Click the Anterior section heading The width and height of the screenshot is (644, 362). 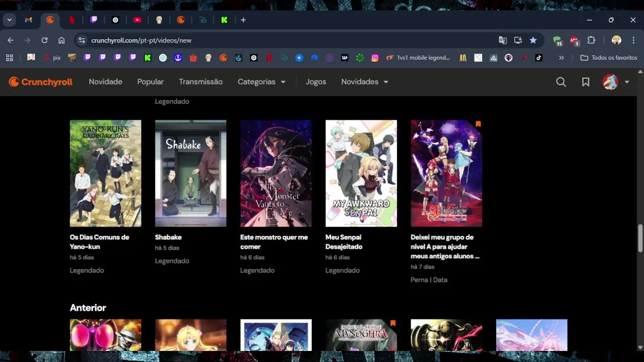pos(88,308)
